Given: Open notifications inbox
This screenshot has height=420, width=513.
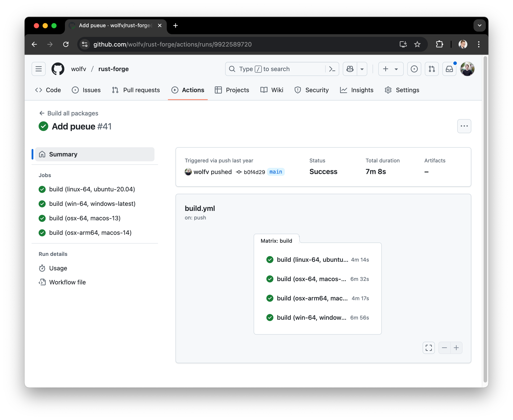Looking at the screenshot, I should click(x=449, y=69).
